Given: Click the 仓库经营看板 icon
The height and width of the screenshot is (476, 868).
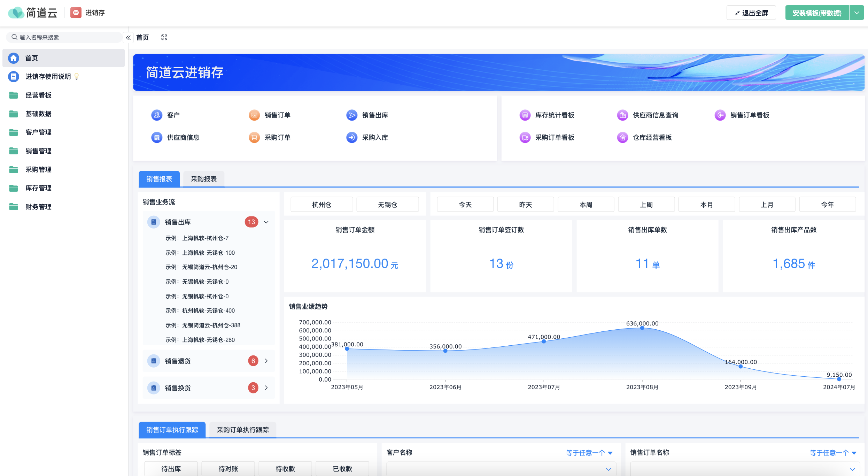Looking at the screenshot, I should click(622, 137).
